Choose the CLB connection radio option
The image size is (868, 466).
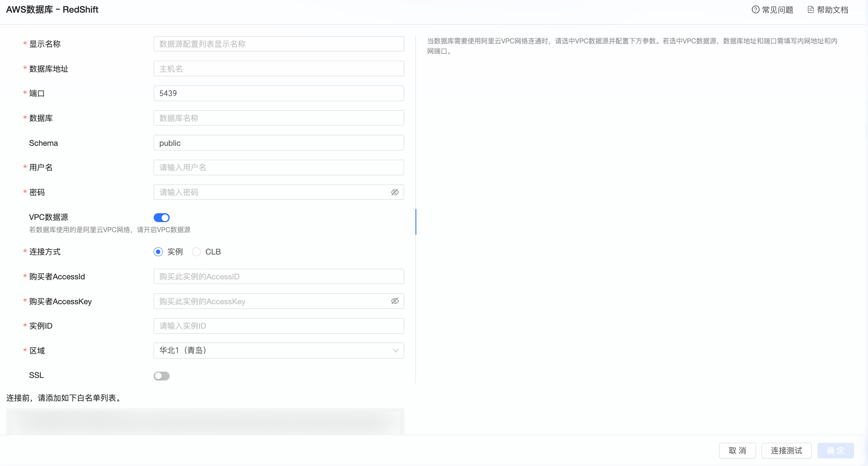pos(196,252)
